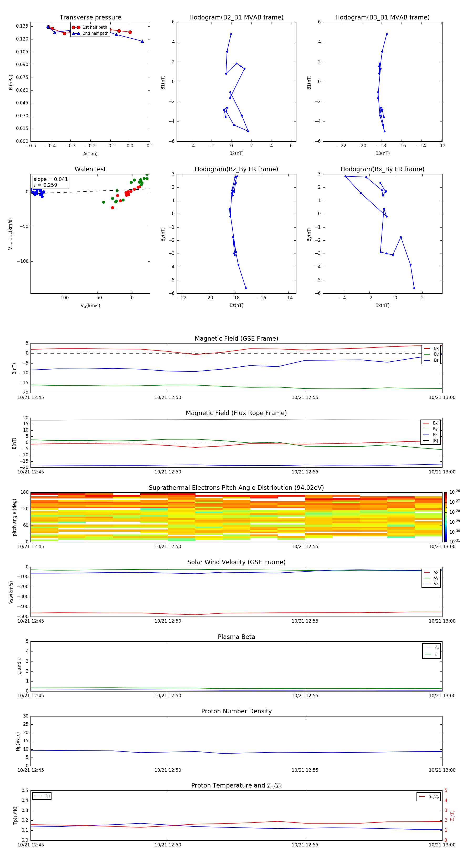Select the "Hodogram(B3_B1 MVAB frame)" title
This screenshot has height=868, width=473.
tap(382, 18)
